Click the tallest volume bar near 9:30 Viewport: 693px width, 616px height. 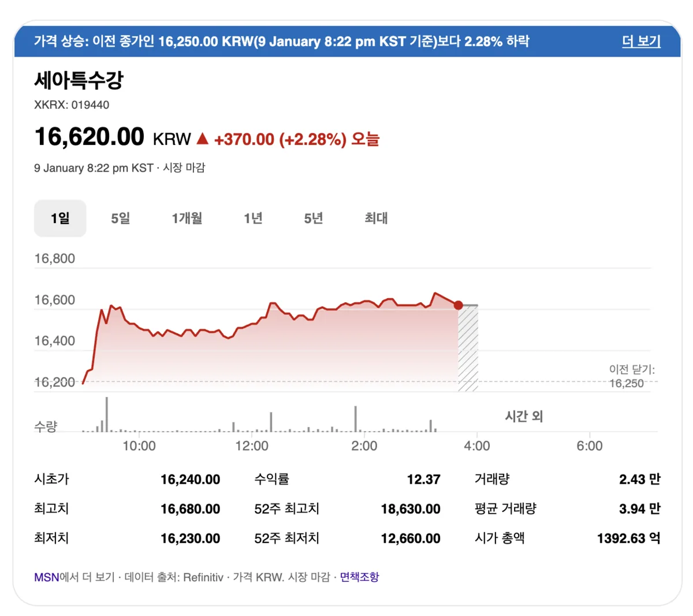point(107,414)
